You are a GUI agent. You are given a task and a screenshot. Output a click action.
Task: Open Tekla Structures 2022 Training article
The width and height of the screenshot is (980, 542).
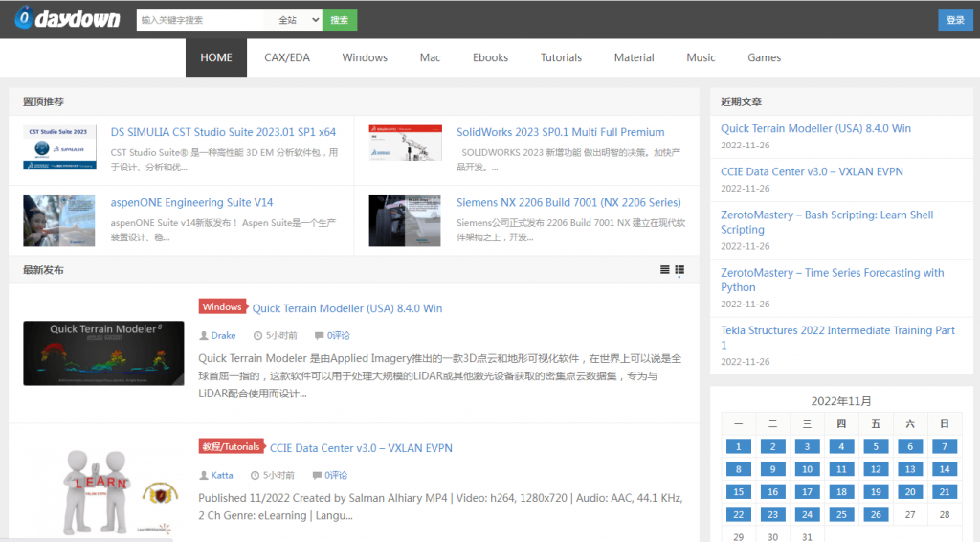click(837, 338)
